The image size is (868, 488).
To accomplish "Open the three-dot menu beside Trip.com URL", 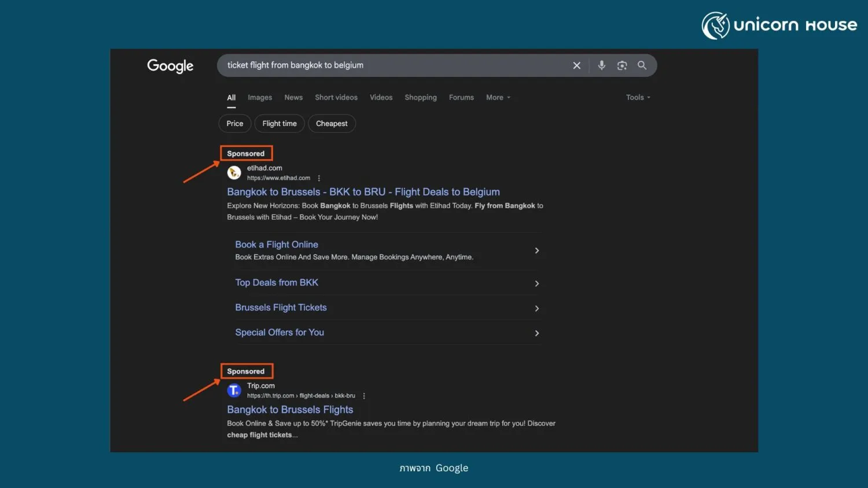I will [364, 396].
